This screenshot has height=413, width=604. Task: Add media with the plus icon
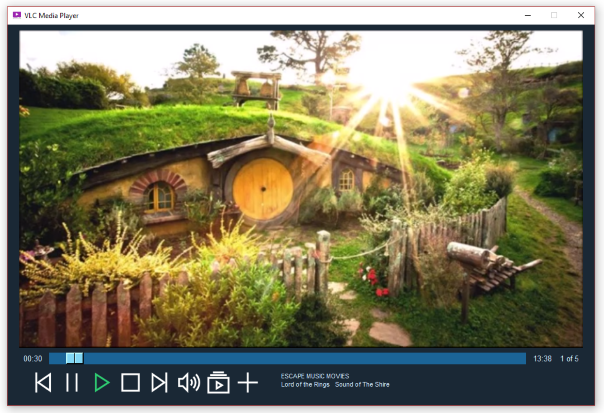pyautogui.click(x=248, y=383)
